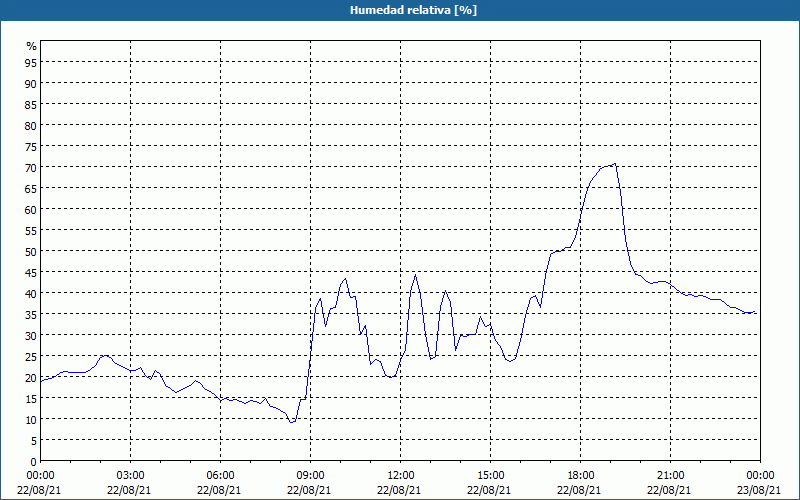Pick the "0" y-axis origin label

pyautogui.click(x=34, y=462)
